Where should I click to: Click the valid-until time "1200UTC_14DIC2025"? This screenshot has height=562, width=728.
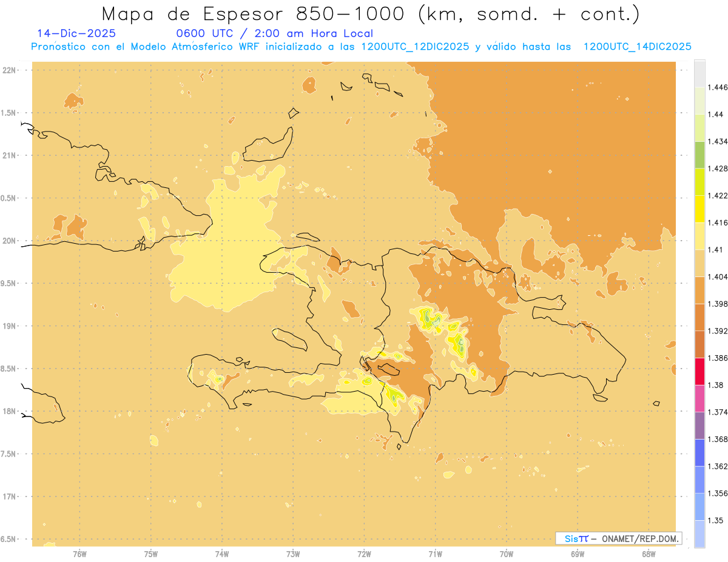click(638, 46)
